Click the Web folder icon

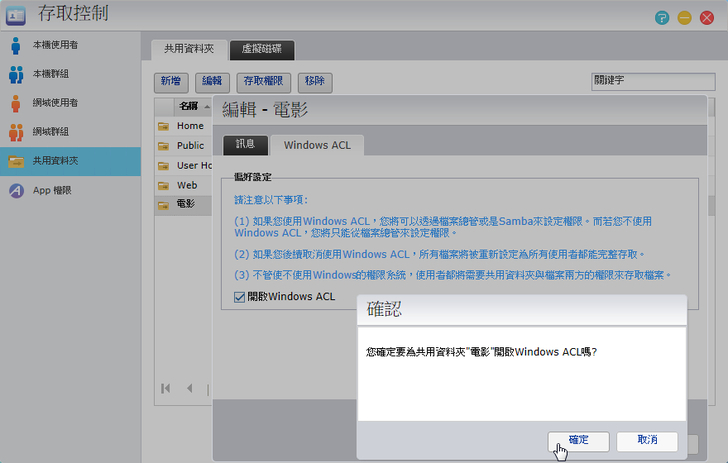tap(163, 186)
